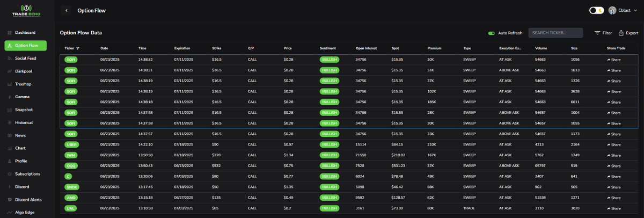Click the UBER ticker badge

[x=71, y=144]
